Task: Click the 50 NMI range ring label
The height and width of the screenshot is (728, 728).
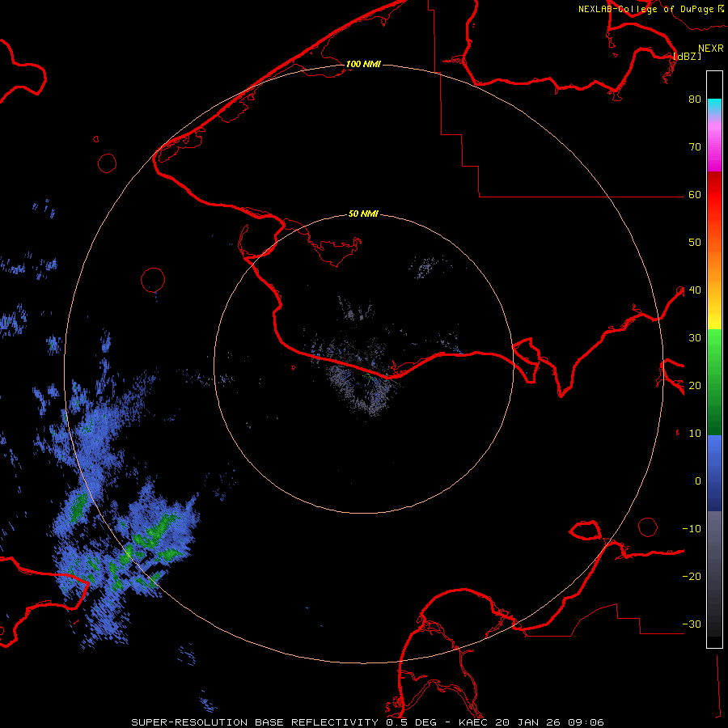Action: tap(363, 214)
